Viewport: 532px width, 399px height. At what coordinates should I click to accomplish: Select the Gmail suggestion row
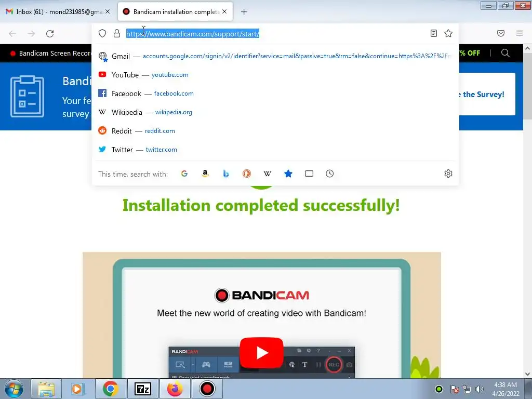pos(275,56)
